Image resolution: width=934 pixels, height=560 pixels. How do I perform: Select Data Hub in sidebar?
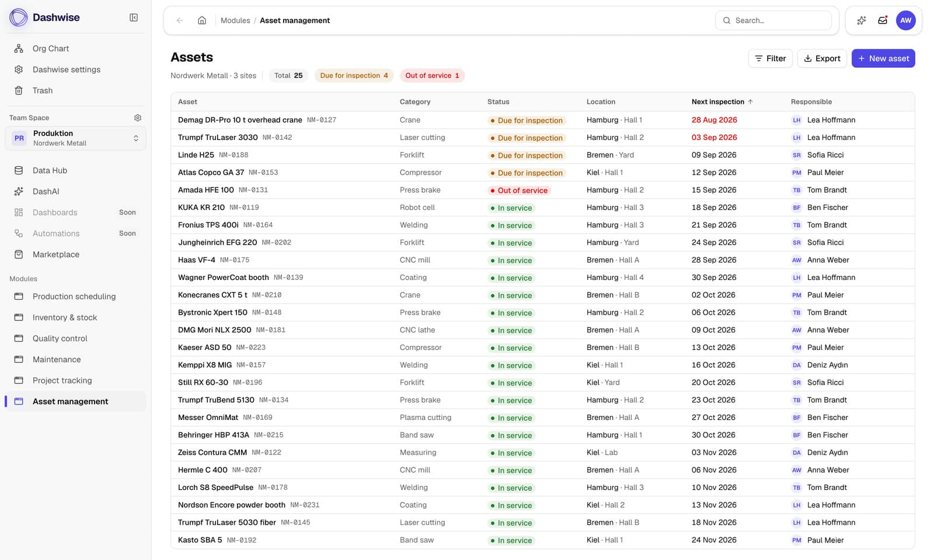pos(50,170)
